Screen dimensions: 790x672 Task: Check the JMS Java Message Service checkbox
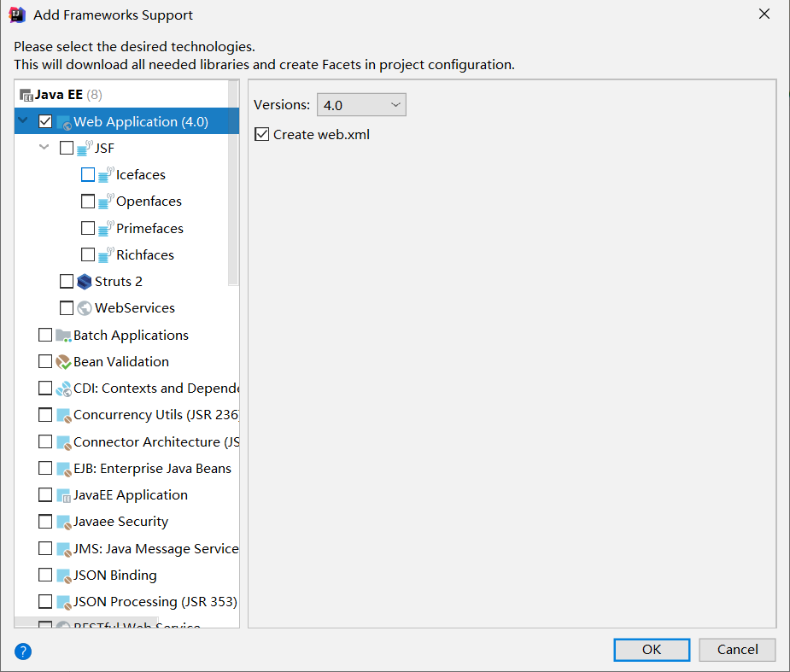pos(45,548)
